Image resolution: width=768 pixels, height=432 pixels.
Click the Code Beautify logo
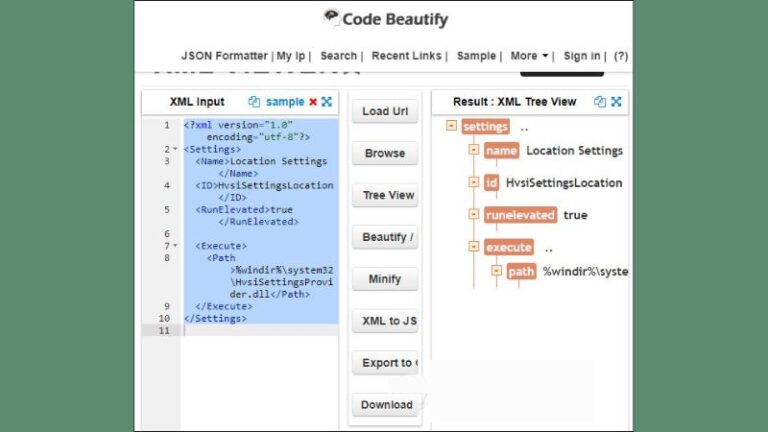tap(386, 19)
